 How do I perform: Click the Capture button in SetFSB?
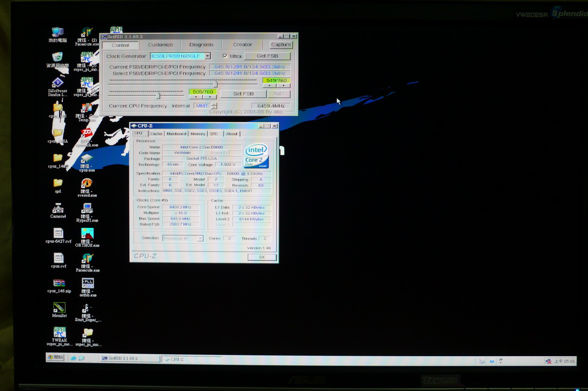[281, 45]
